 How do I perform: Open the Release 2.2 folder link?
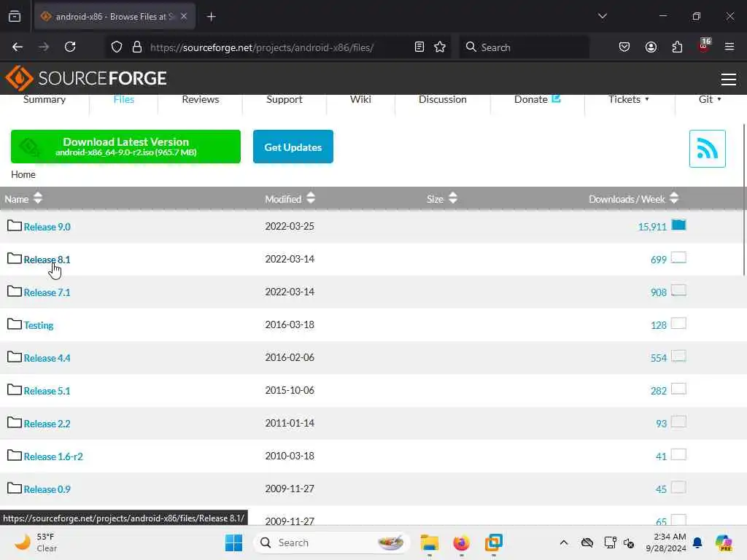coord(47,424)
